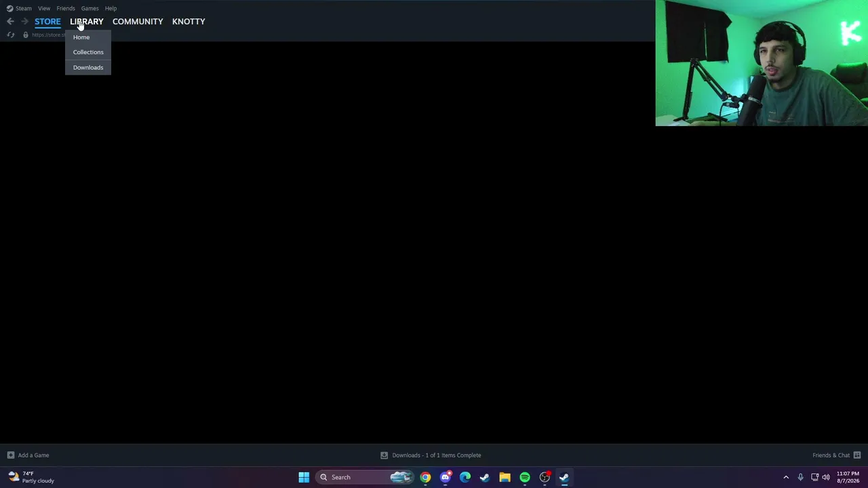868x488 pixels.
Task: Click the Add a Game label
Action: (x=34, y=455)
